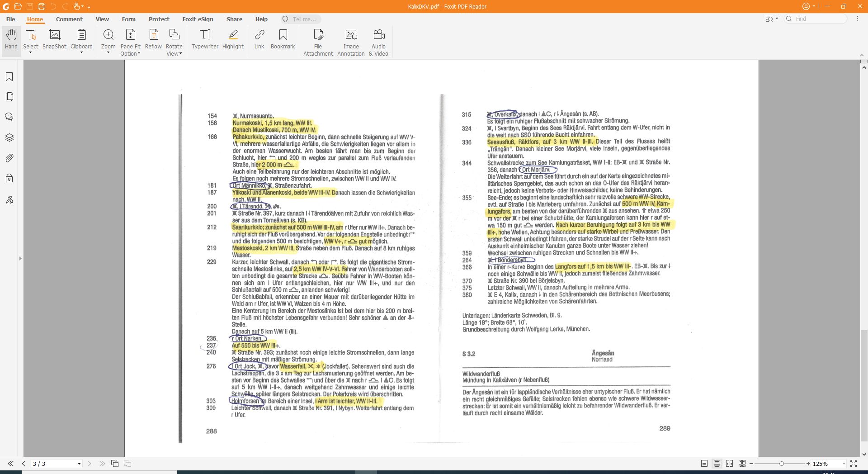Viewport: 868px width, 474px height.
Task: Activate the Highlight tool
Action: click(233, 39)
